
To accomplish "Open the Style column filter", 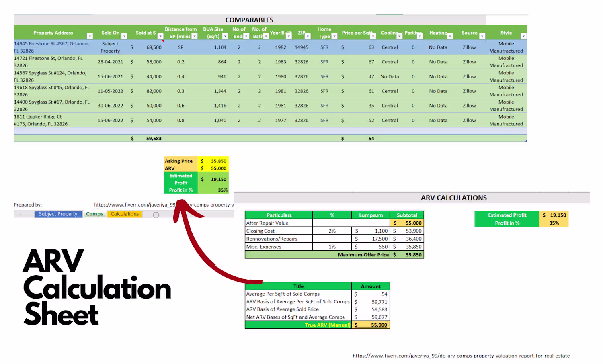I will 523,36.
